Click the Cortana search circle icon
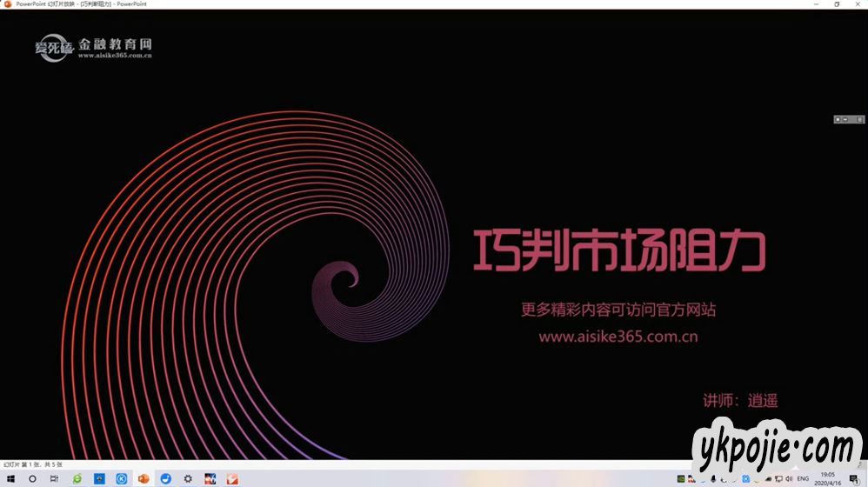Viewport: 868px width, 487px height. [32, 478]
